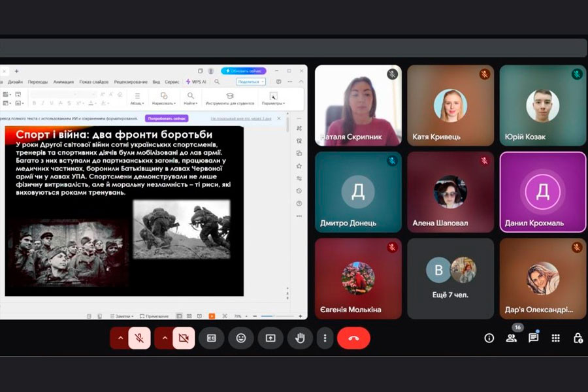Unmute the microphone

(139, 338)
